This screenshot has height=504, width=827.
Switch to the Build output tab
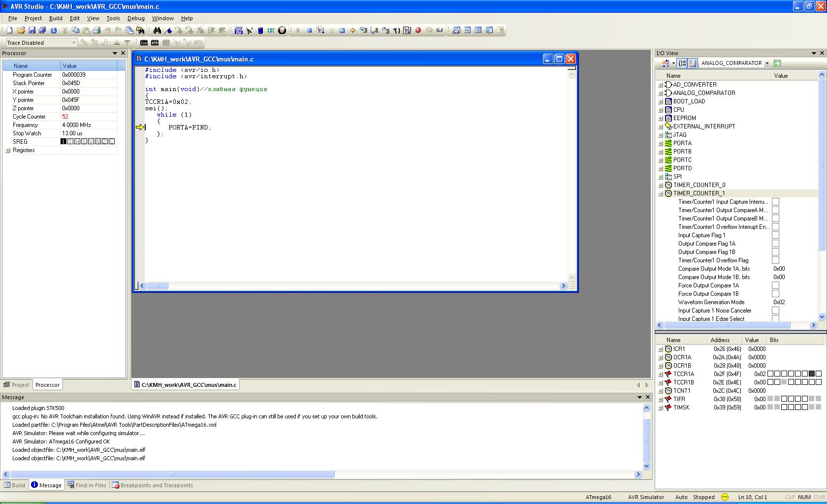[14, 485]
